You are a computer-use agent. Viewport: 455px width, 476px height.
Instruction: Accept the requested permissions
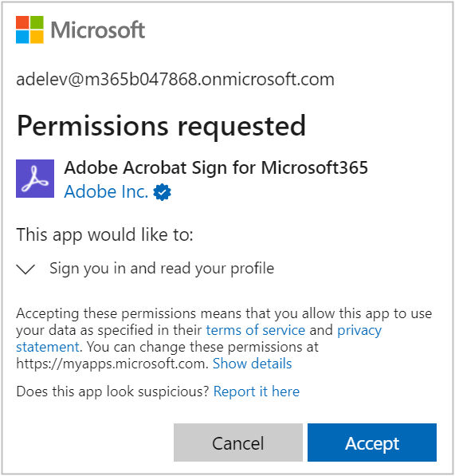click(372, 443)
